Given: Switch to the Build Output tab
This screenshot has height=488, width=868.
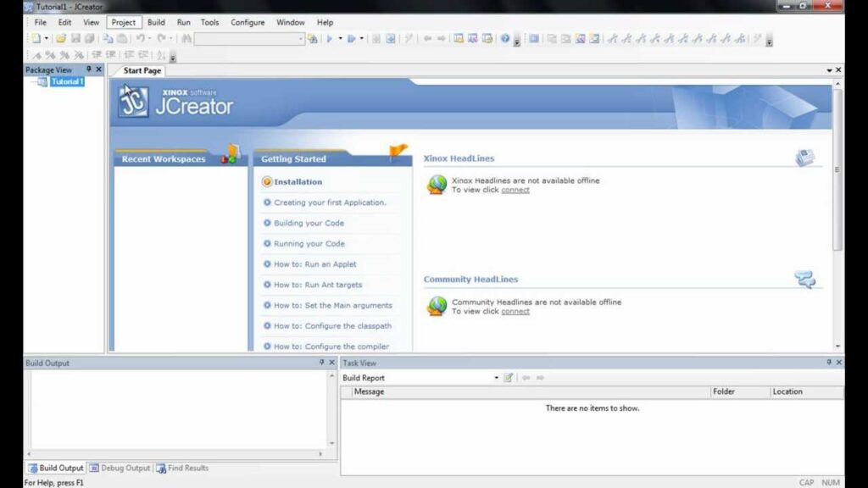Looking at the screenshot, I should tap(56, 468).
